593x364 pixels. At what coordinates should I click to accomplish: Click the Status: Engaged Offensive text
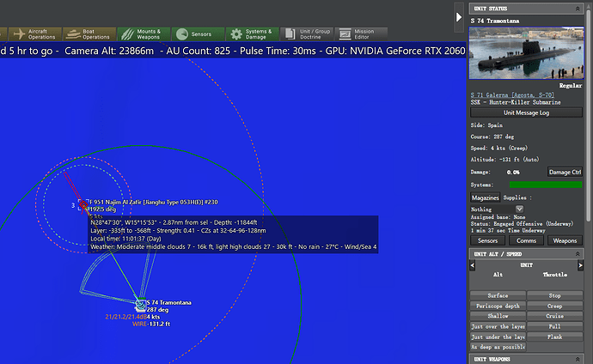[522, 224]
